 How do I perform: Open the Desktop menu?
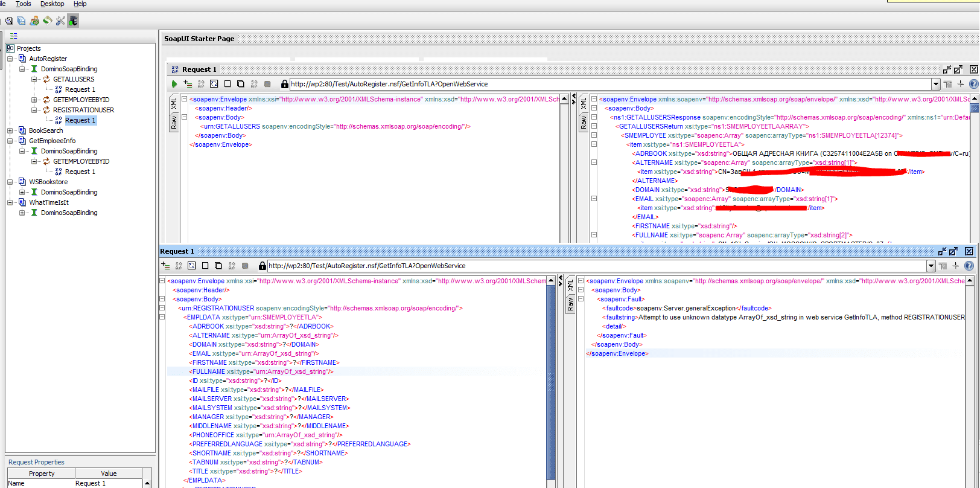(x=52, y=4)
